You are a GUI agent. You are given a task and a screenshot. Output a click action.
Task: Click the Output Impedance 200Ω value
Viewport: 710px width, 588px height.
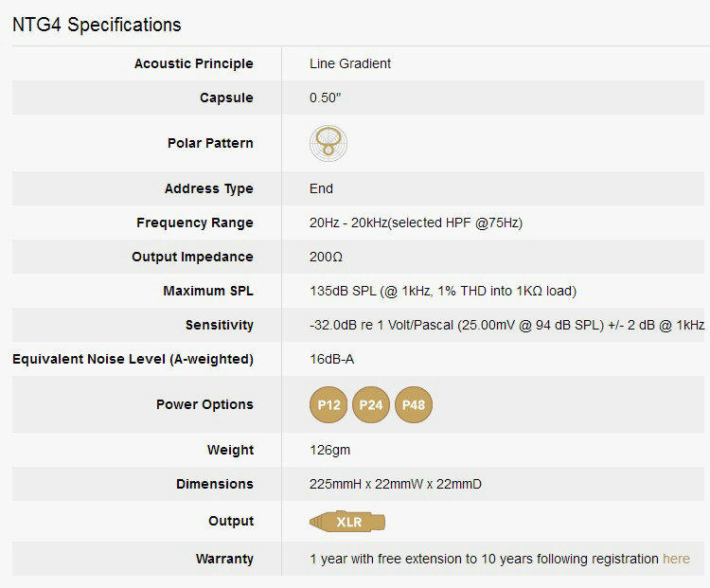click(328, 257)
